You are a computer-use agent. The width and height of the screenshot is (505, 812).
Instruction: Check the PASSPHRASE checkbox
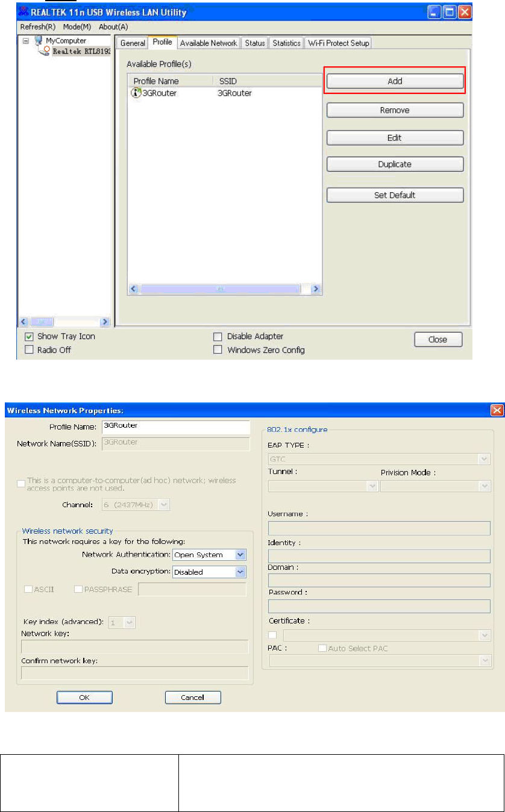(78, 589)
